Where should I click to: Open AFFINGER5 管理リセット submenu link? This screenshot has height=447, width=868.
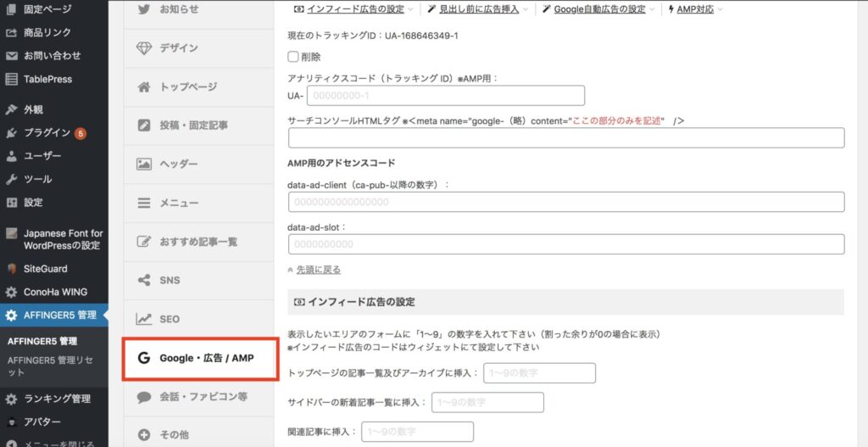(x=50, y=366)
